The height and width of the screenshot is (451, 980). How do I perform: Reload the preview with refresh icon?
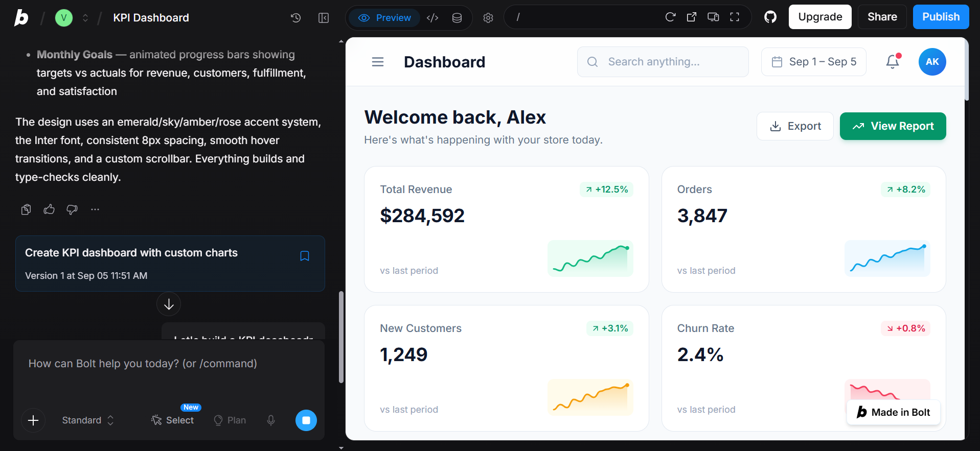click(x=670, y=17)
